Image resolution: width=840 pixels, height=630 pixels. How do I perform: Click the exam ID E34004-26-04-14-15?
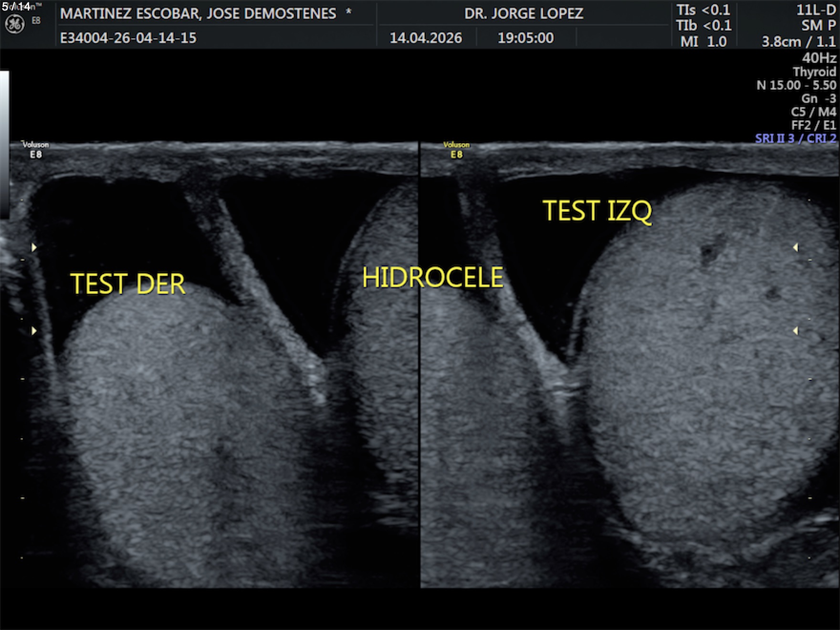point(128,38)
